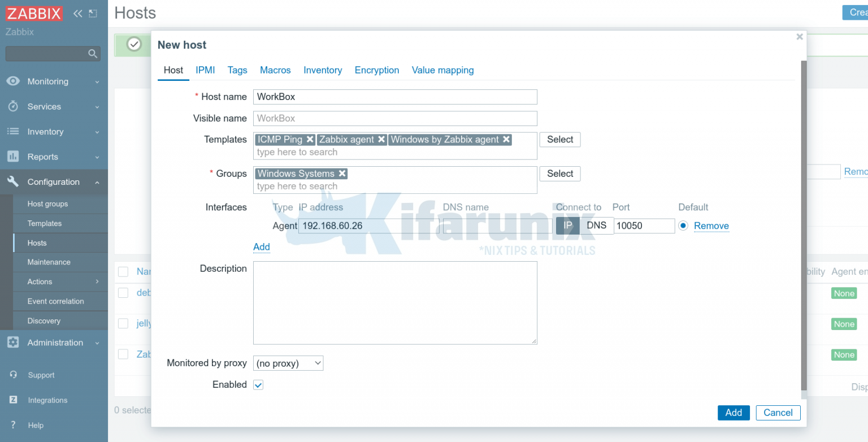Select the Default interface radio button
Screen dimensions: 868x442
pos(683,225)
